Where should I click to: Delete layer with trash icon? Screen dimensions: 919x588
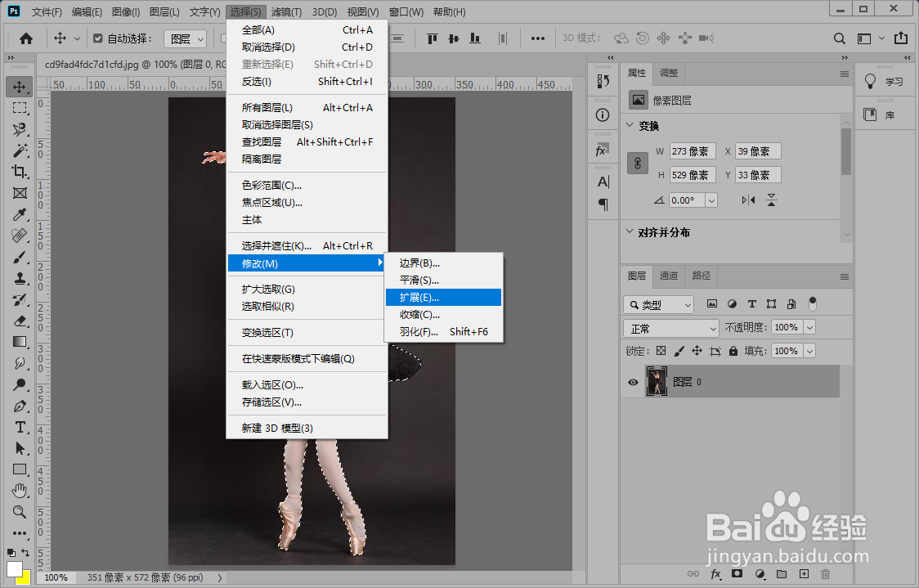pos(825,574)
